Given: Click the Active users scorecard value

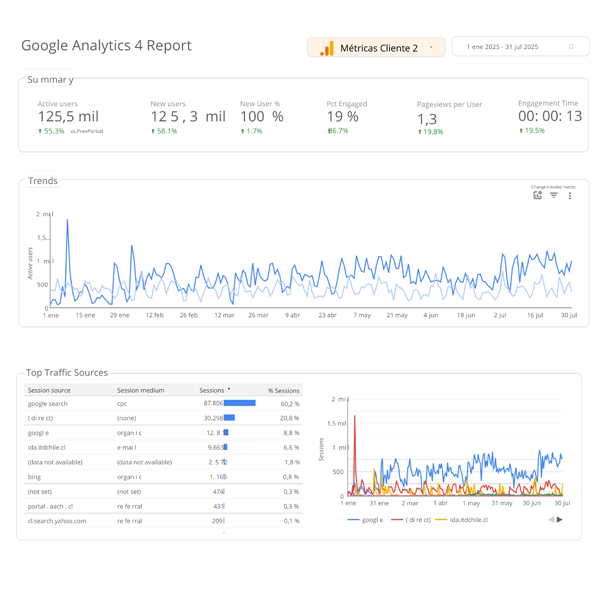Looking at the screenshot, I should [68, 117].
